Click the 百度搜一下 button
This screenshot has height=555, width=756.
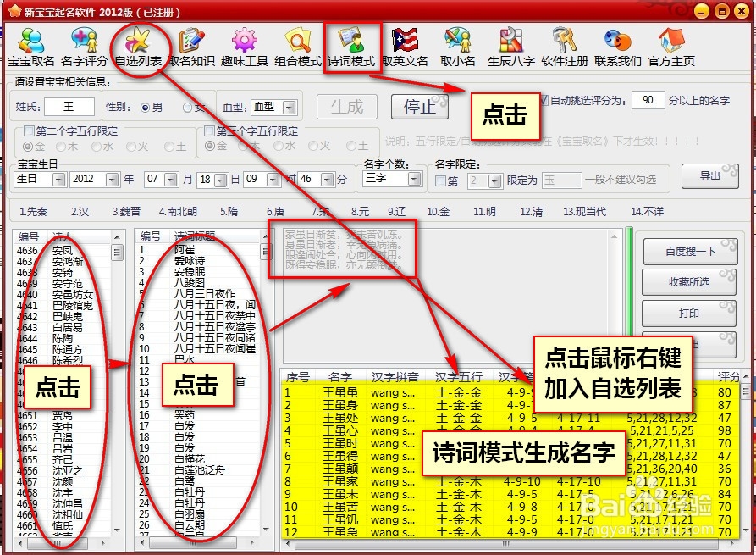690,252
